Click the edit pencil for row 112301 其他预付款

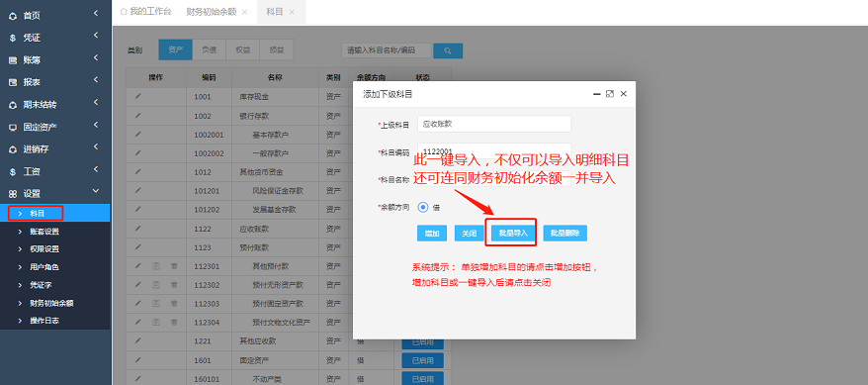point(137,266)
